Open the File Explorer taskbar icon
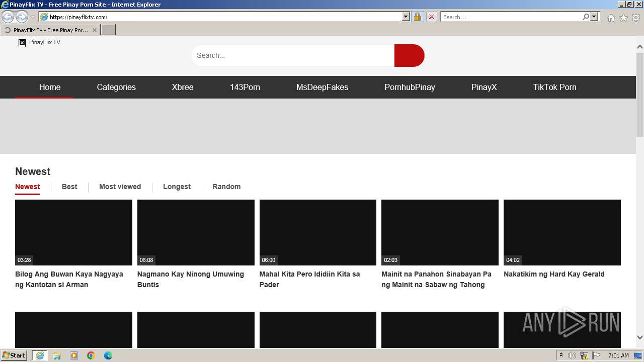 pyautogui.click(x=57, y=355)
